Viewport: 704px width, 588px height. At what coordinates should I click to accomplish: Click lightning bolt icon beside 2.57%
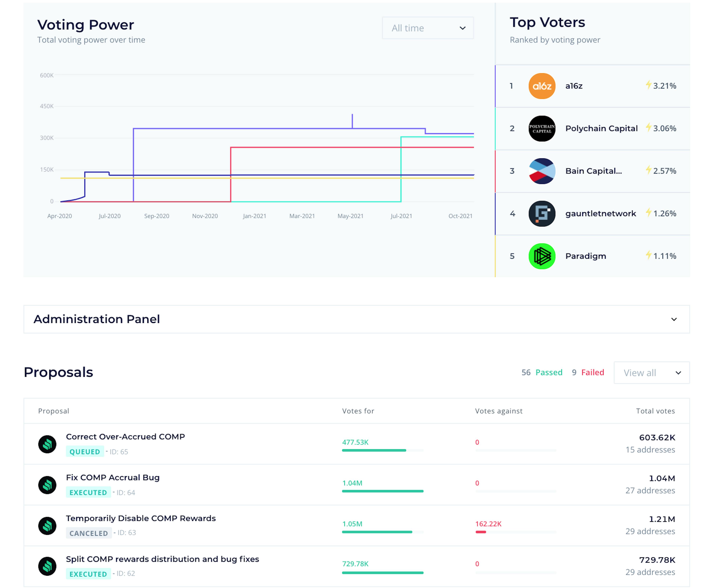649,170
